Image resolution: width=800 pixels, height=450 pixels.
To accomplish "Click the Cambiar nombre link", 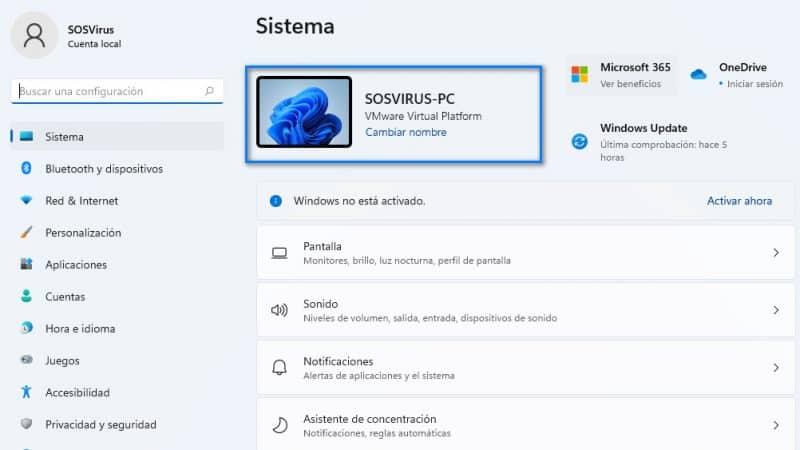I will [x=405, y=132].
